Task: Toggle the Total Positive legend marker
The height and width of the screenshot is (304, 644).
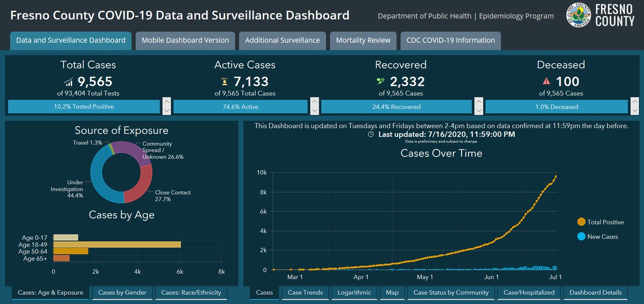Action: coord(581,222)
